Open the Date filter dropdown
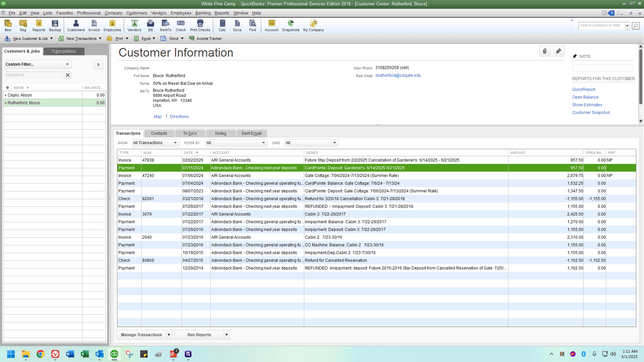644x362 pixels. (312, 143)
